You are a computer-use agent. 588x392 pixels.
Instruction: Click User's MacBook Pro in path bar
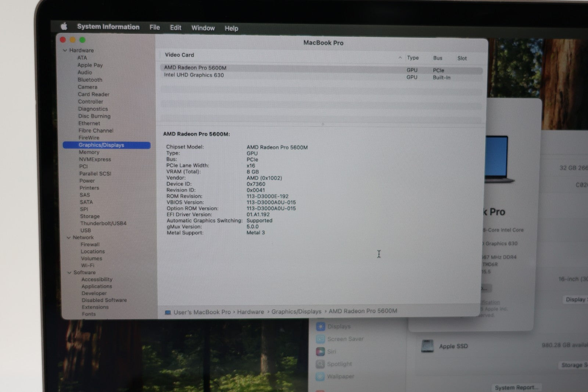[202, 312]
